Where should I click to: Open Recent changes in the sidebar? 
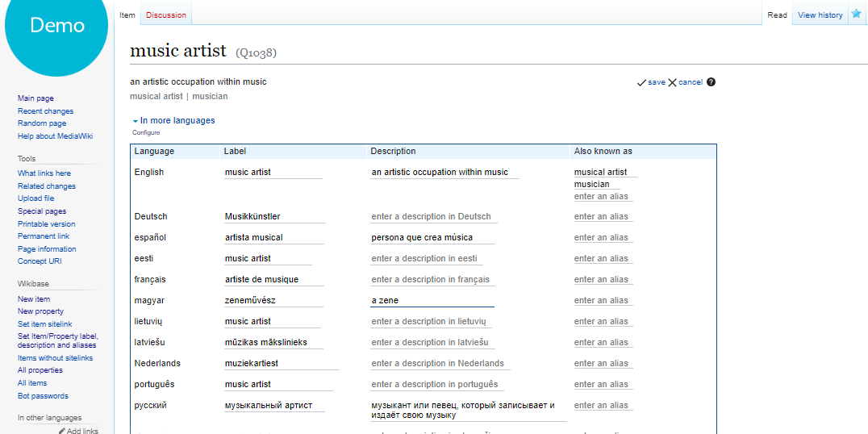click(45, 111)
